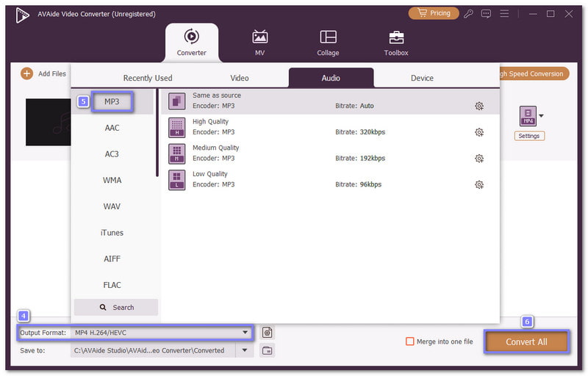The image size is (588, 376).
Task: Expand the Output Format dropdown
Action: [x=245, y=333]
